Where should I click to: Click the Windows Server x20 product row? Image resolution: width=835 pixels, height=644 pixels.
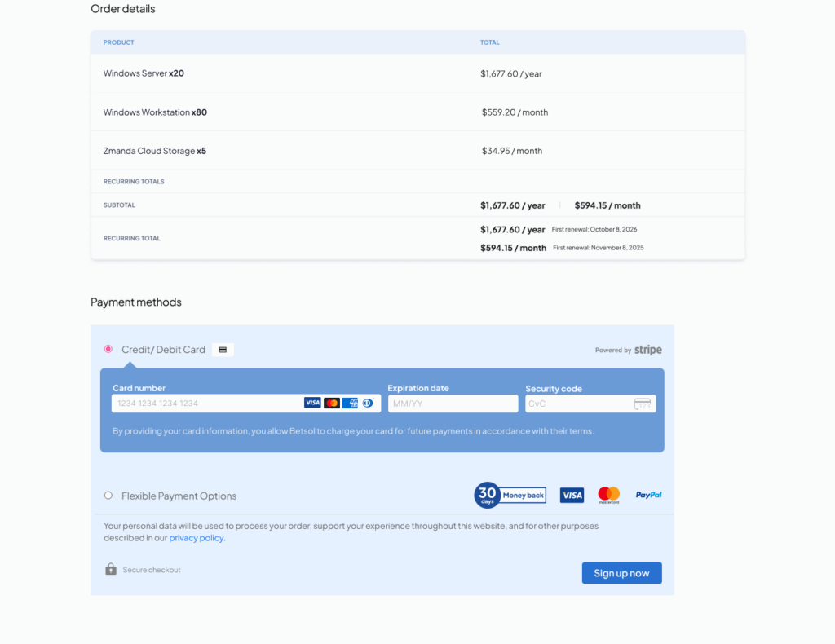(x=417, y=73)
